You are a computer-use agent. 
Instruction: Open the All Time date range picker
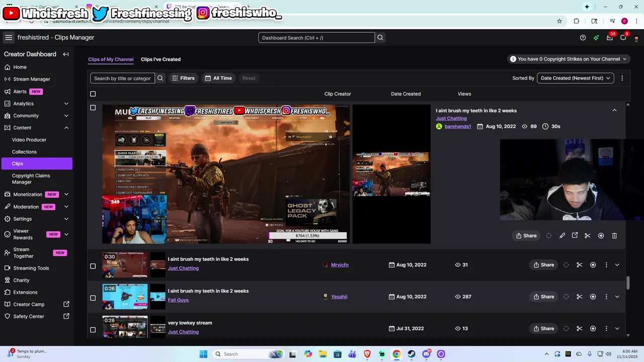[218, 78]
